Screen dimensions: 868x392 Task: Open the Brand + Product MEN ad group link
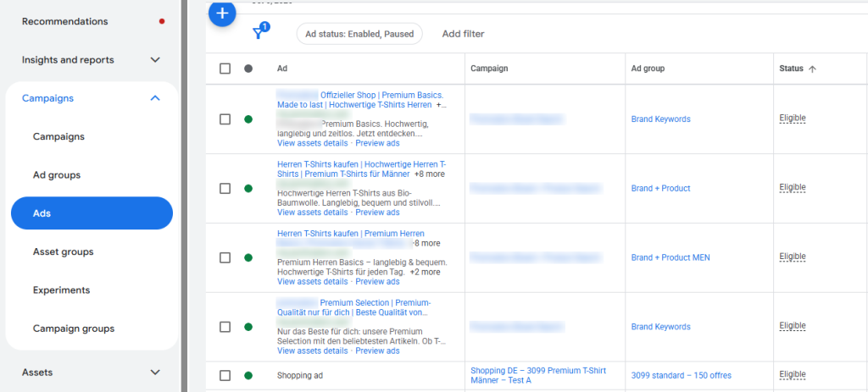(x=670, y=257)
